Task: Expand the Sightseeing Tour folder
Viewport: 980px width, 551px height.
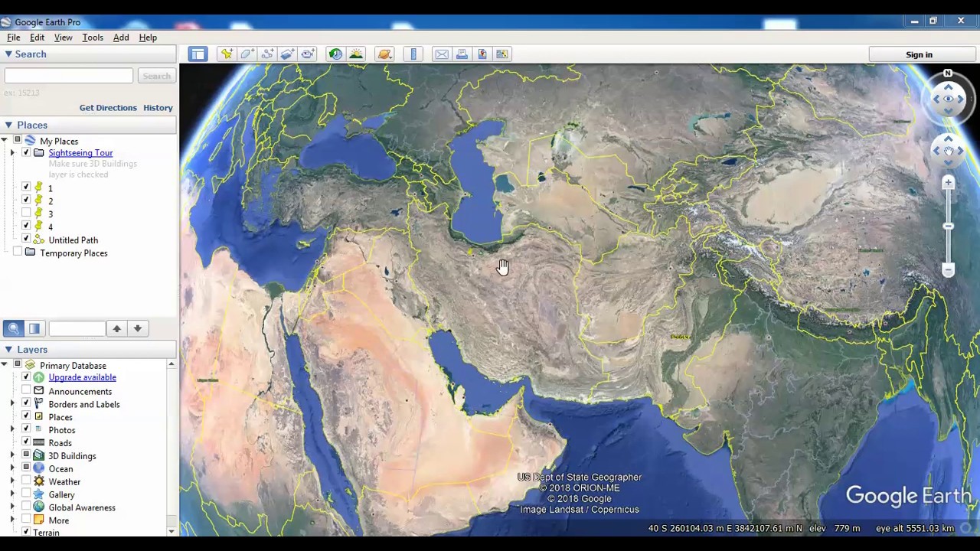Action: 12,153
